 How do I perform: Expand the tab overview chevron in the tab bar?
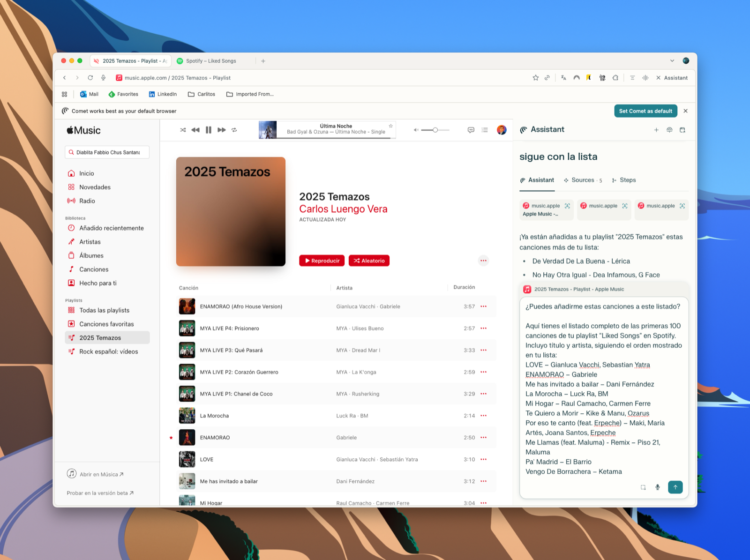click(x=672, y=60)
